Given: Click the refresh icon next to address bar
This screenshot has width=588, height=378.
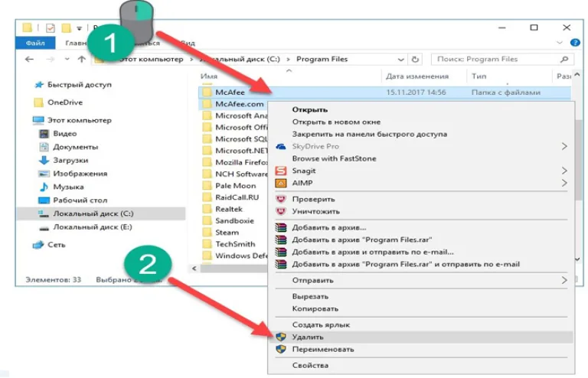Looking at the screenshot, I should click(415, 59).
